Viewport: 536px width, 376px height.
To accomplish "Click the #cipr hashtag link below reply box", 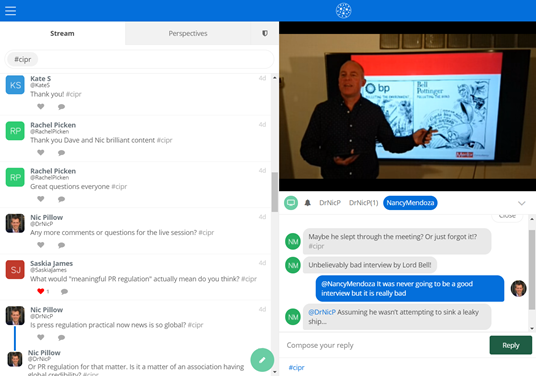I will point(296,368).
